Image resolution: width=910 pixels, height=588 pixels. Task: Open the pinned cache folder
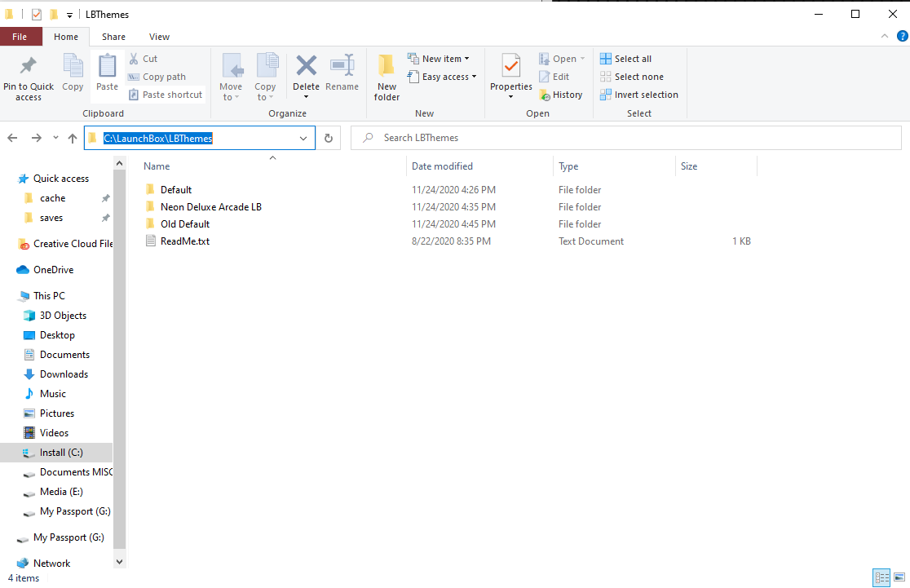52,198
